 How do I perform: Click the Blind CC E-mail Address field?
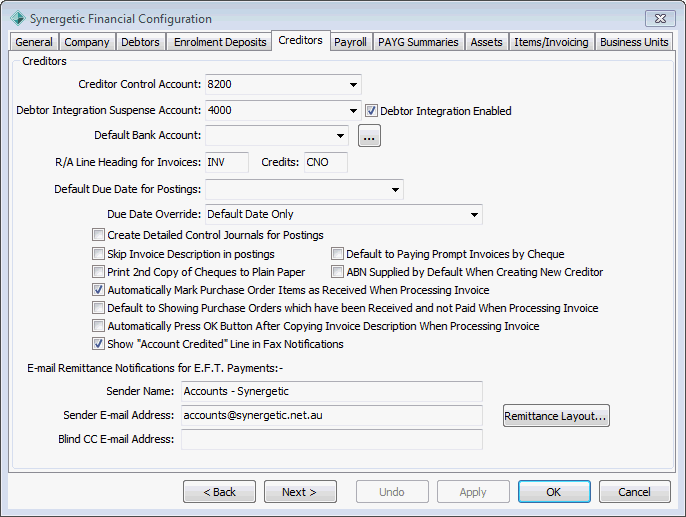[x=332, y=440]
